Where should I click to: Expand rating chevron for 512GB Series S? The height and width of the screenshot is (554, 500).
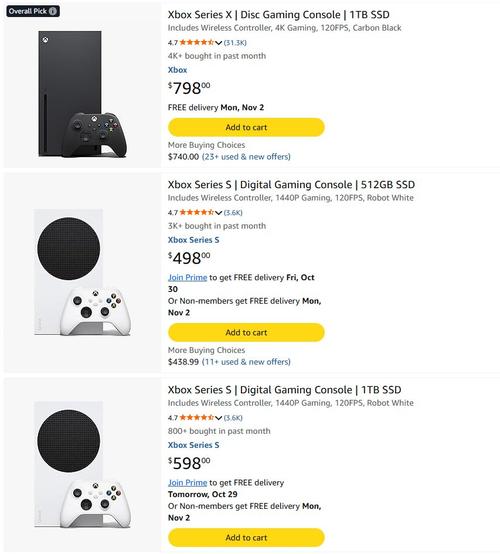218,213
